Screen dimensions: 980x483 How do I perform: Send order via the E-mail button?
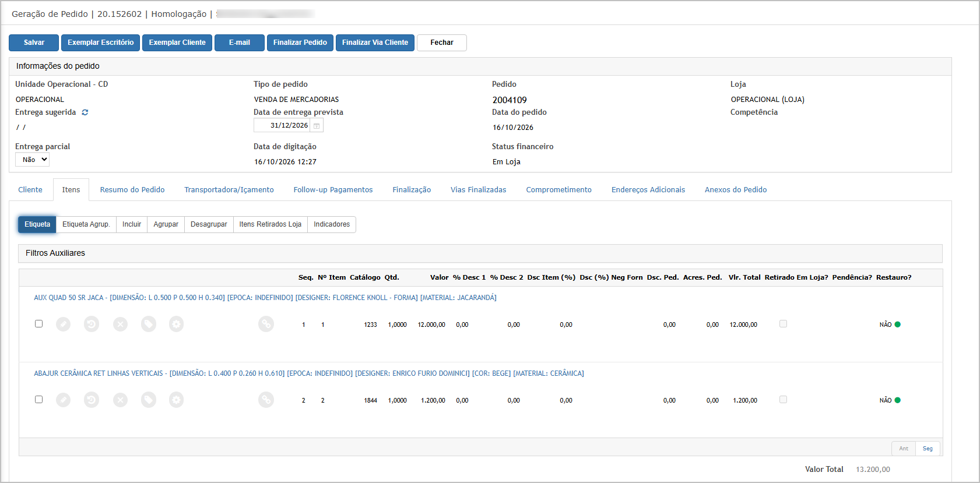point(240,43)
